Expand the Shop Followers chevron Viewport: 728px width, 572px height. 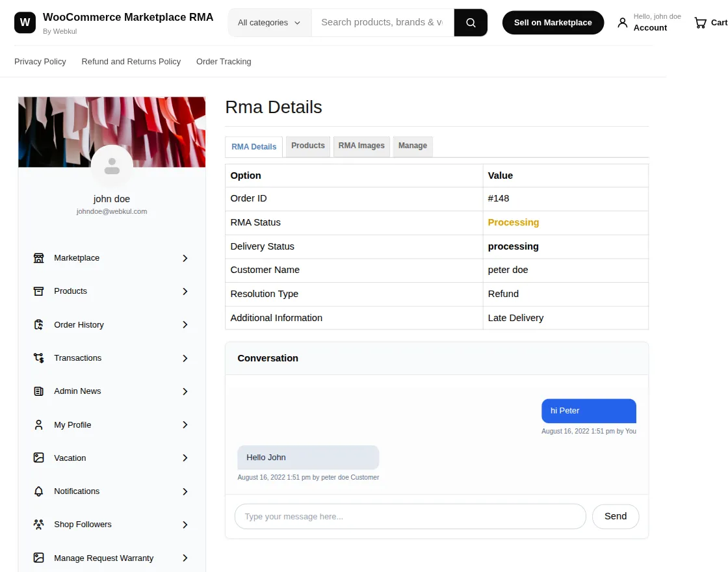(x=185, y=525)
